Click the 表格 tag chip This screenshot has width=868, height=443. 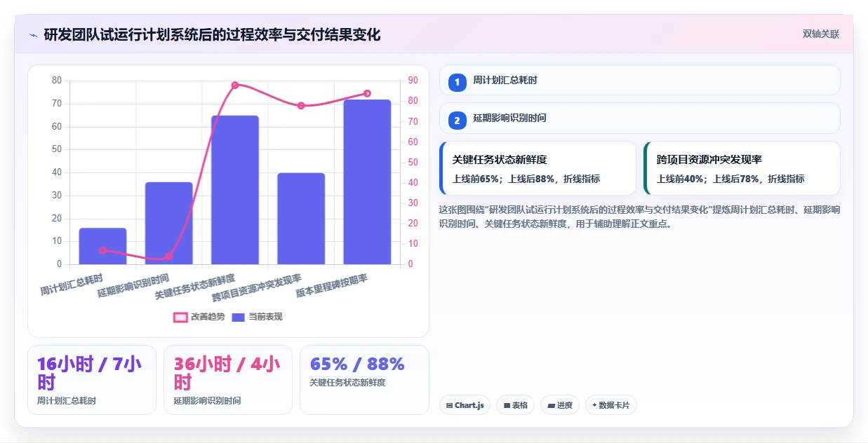coord(516,405)
